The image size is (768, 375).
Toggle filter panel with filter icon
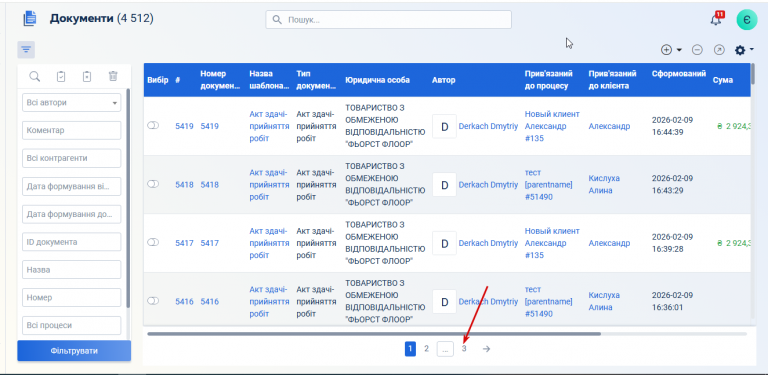tap(26, 49)
